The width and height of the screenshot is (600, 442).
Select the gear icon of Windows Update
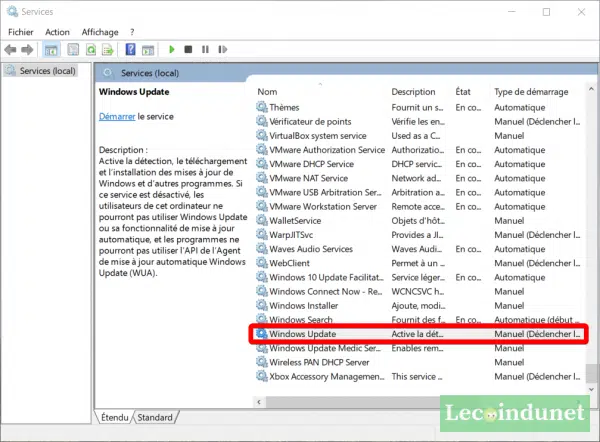coord(262,334)
